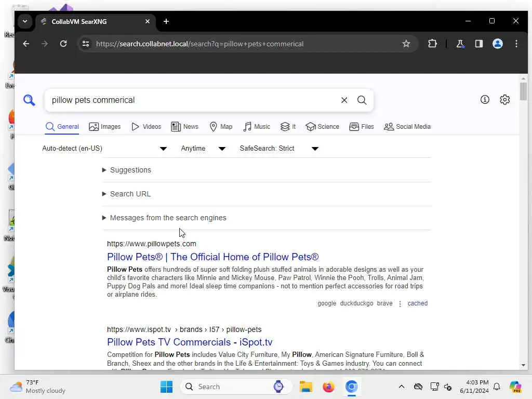The width and height of the screenshot is (532, 399).
Task: Switch to Images results tab
Action: coord(104,127)
